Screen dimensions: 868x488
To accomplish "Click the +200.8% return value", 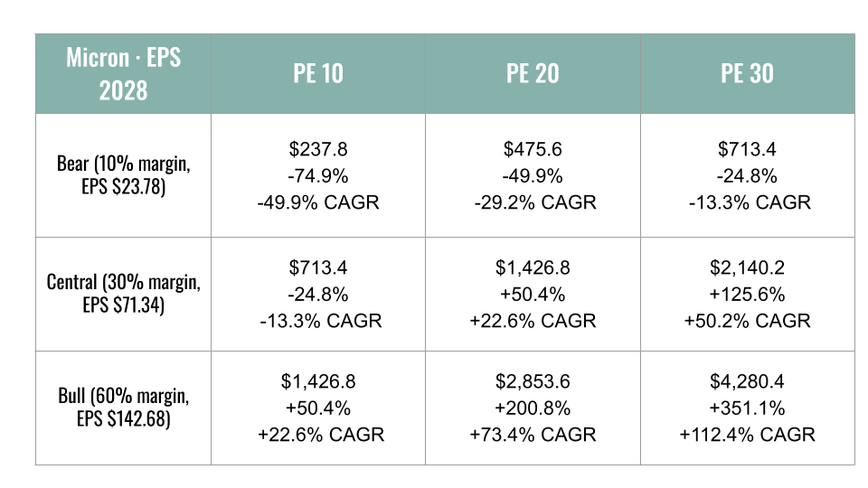I will click(533, 408).
